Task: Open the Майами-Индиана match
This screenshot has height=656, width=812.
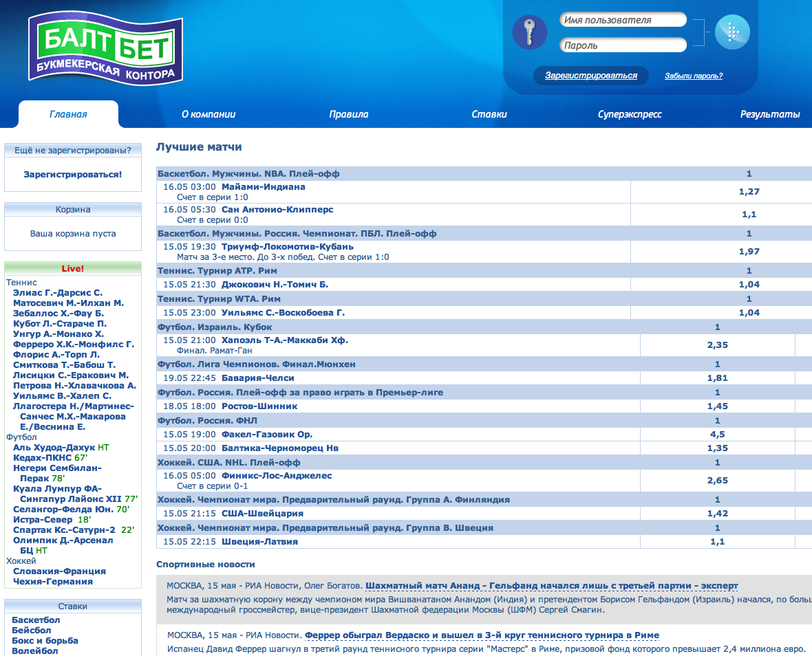Action: (264, 187)
